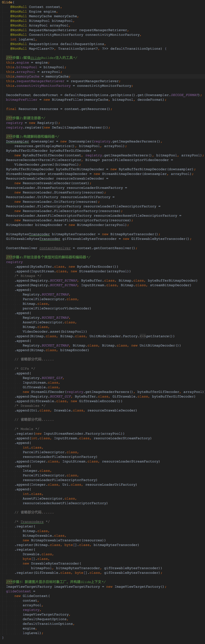Click 'BitmapEncoder bitmapEncoder' declaration

[x=67, y=225]
